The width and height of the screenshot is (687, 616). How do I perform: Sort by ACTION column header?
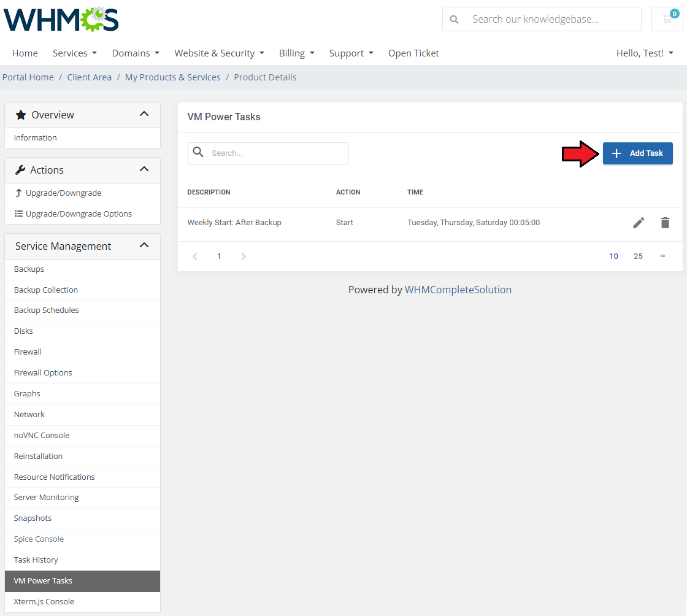click(x=348, y=192)
